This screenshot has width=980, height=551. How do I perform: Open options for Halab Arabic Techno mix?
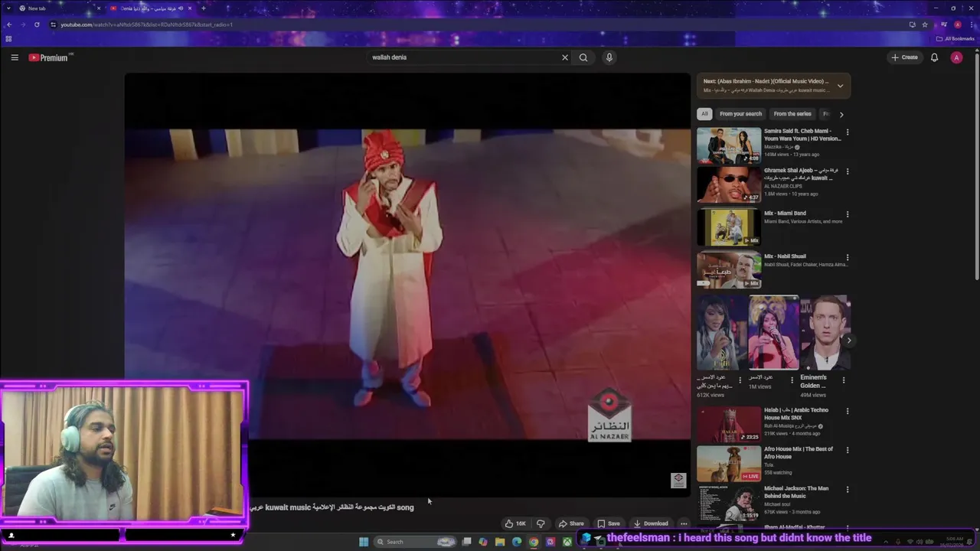[x=847, y=411]
